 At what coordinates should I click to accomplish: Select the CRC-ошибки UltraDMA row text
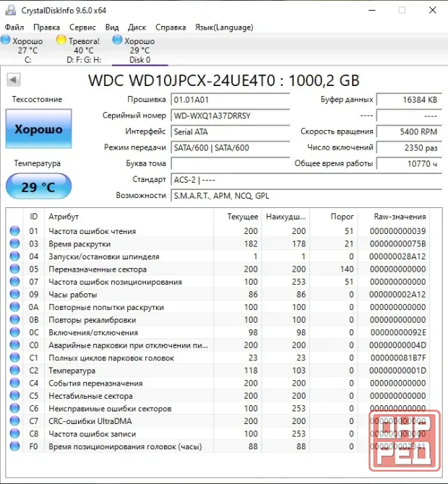pyautogui.click(x=90, y=421)
